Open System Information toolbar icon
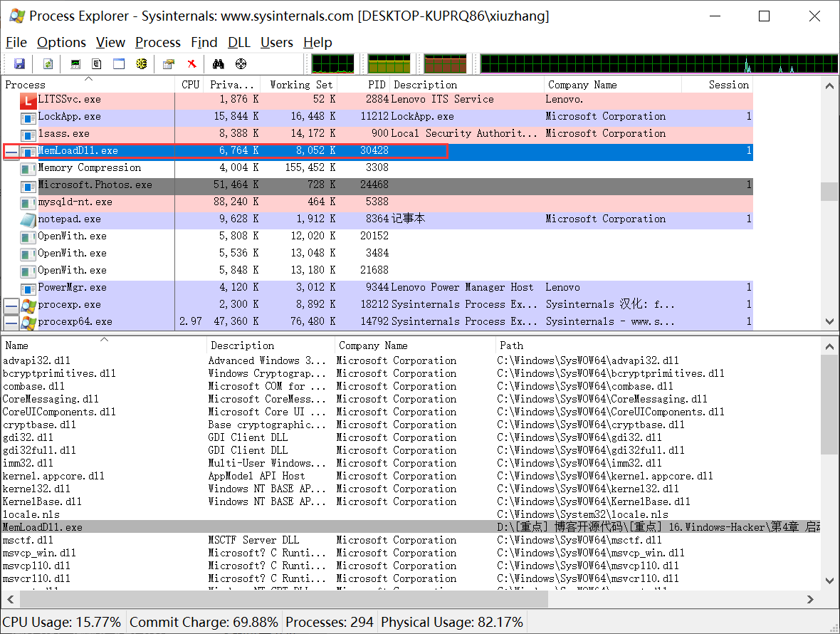The height and width of the screenshot is (634, 840). coord(75,64)
